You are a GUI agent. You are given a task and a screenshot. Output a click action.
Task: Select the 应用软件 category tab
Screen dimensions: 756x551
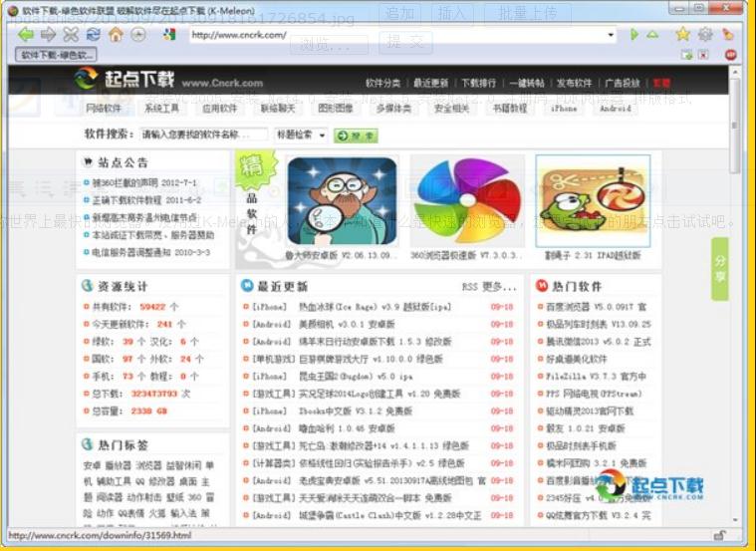(219, 108)
